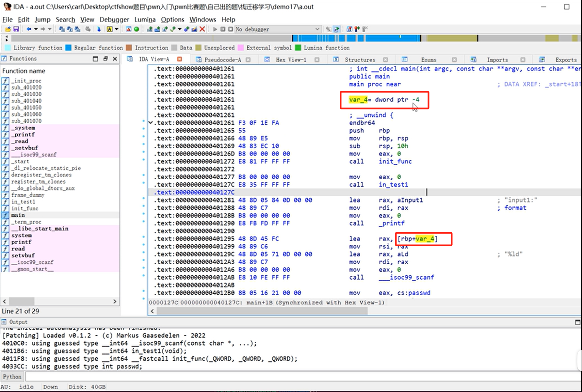Click the red X cancel toolbar icon
Viewport: 582px width, 392px height.
tap(202, 29)
